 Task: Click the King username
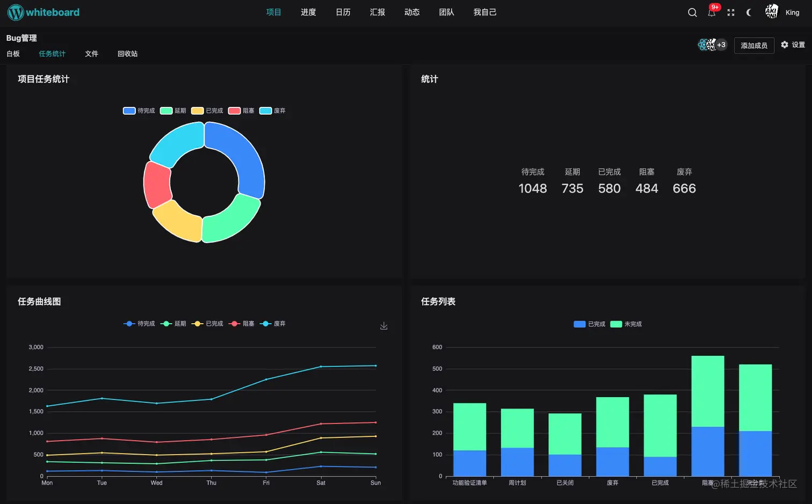pyautogui.click(x=793, y=12)
